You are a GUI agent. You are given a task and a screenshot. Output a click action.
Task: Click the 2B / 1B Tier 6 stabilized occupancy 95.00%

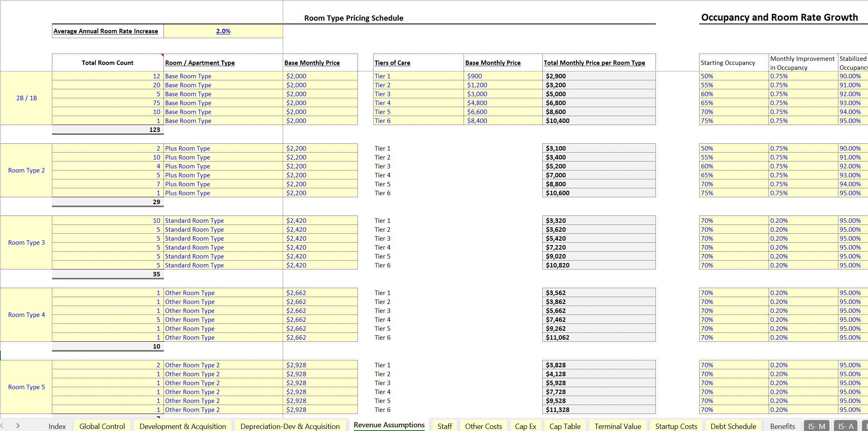coord(853,121)
